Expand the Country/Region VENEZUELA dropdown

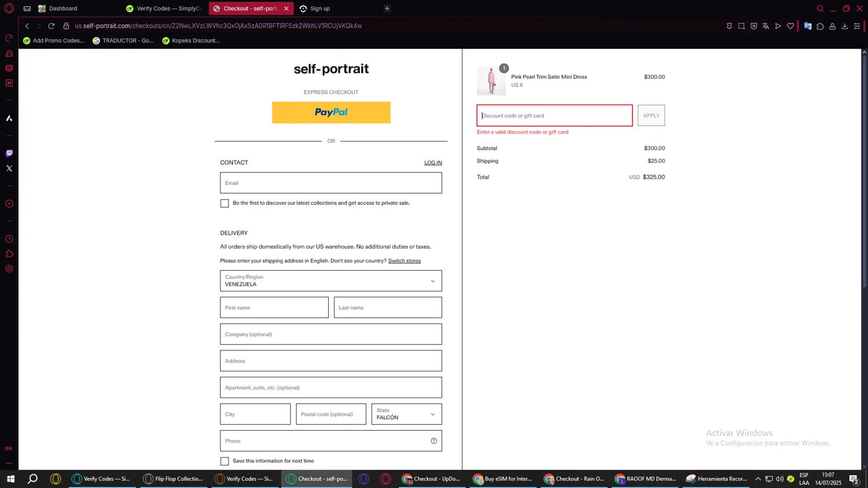click(331, 281)
